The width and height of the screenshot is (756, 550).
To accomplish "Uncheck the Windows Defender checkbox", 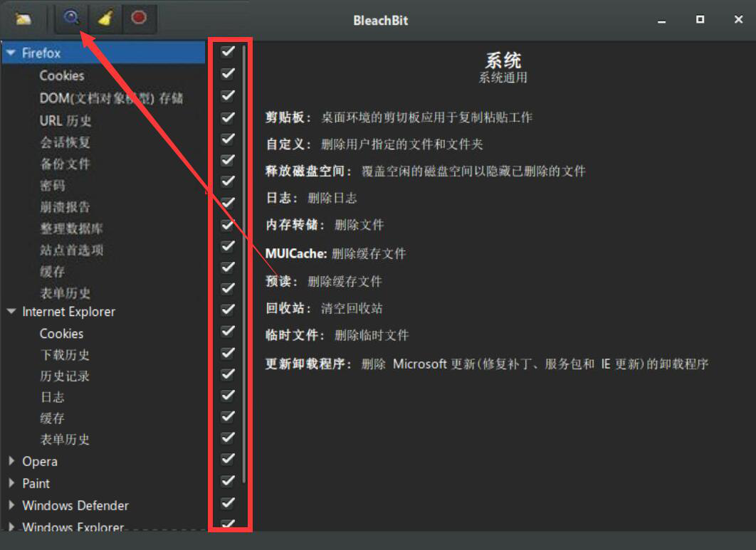I will click(x=228, y=503).
